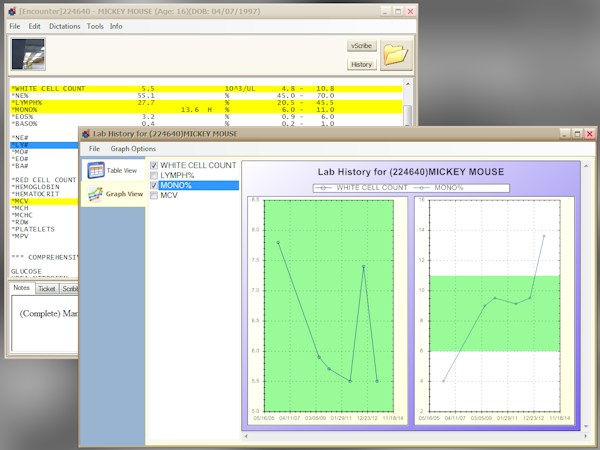Select the *EO# row
Viewport: 600px width, 450px height.
coord(44,159)
